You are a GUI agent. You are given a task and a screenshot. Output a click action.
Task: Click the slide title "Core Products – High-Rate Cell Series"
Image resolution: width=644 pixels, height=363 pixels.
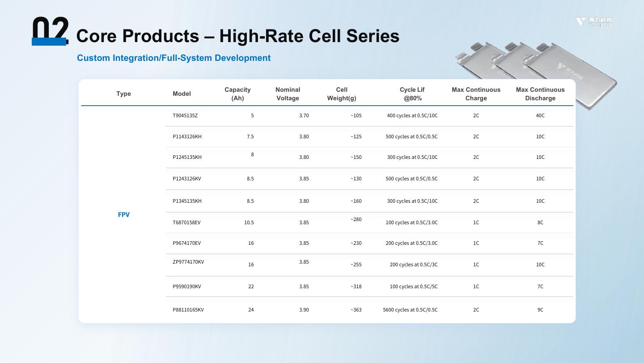tap(238, 36)
